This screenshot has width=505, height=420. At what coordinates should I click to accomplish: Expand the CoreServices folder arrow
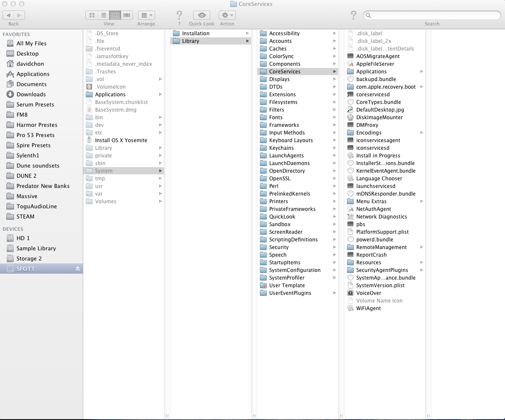[335, 72]
